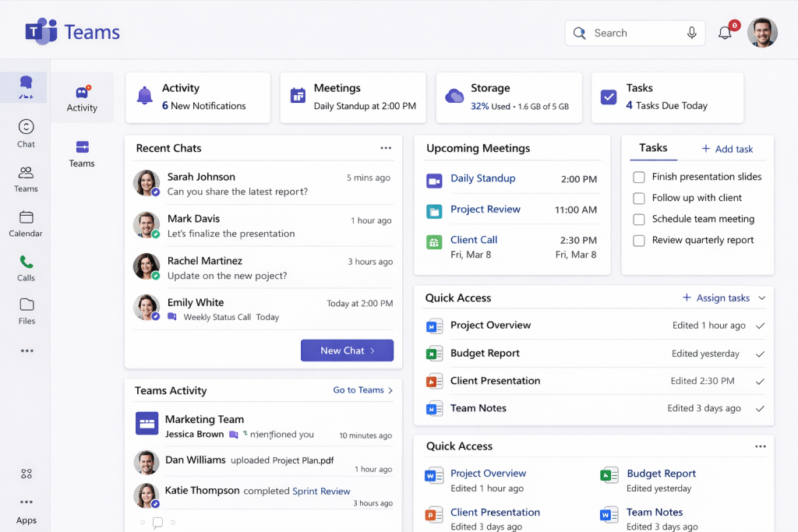Click the New Chat button
The image size is (798, 532).
(x=347, y=351)
